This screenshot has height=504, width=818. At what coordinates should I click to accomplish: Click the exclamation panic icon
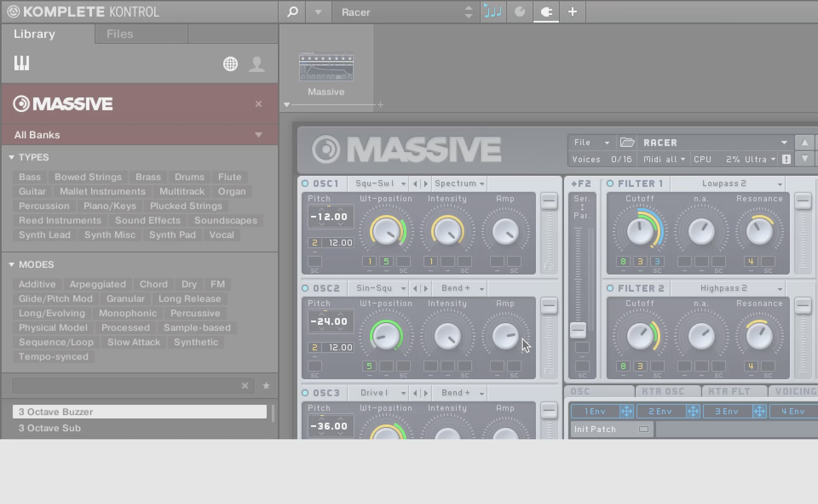coord(786,159)
